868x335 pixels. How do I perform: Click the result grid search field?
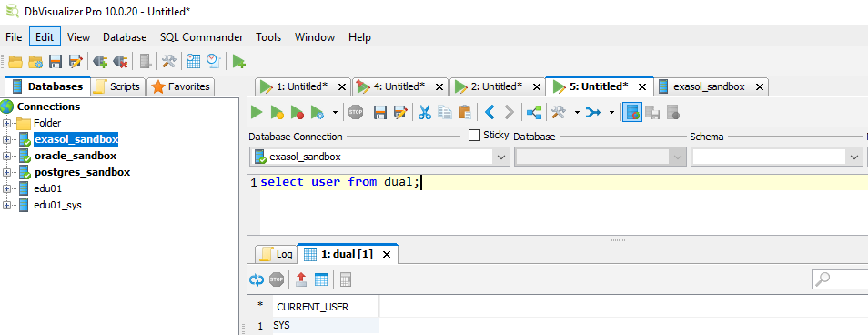pos(841,279)
